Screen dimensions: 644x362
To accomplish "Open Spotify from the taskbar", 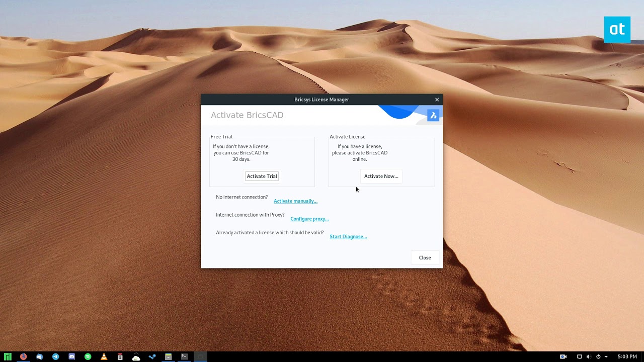I will [88, 356].
